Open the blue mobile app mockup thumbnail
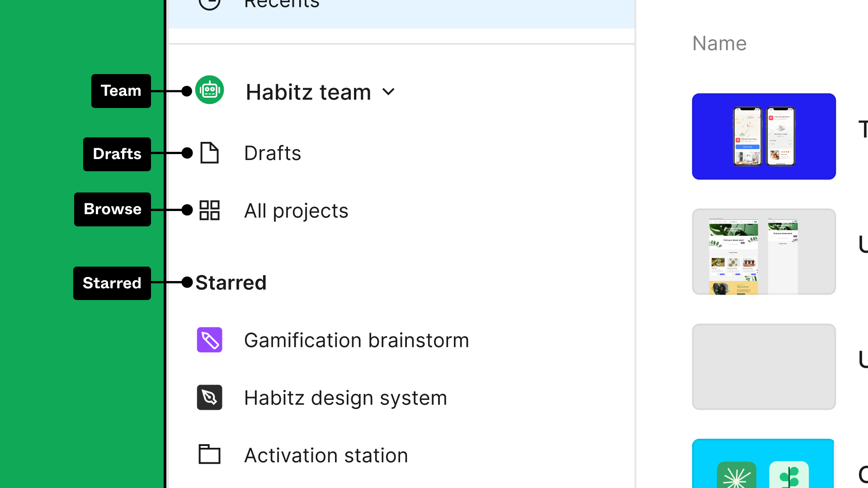The width and height of the screenshot is (868, 488). pyautogui.click(x=764, y=136)
